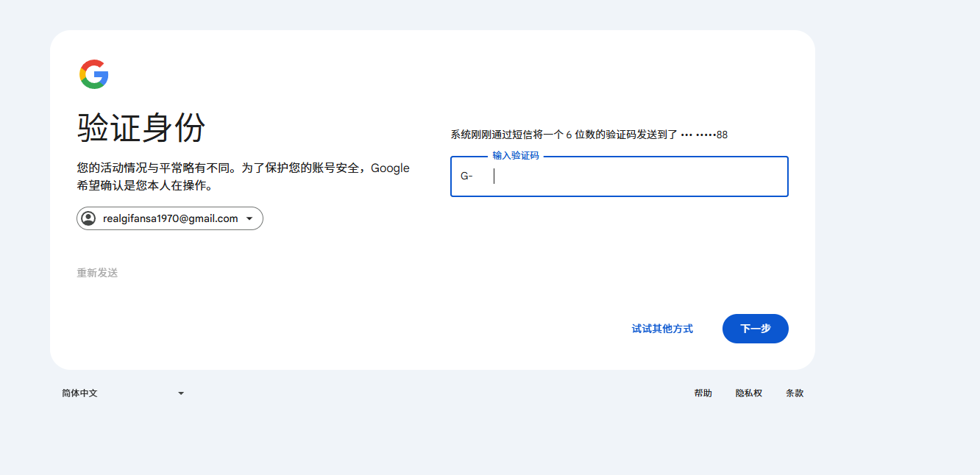Click the language dropdown caret arrow
This screenshot has width=980, height=475.
coord(181,393)
